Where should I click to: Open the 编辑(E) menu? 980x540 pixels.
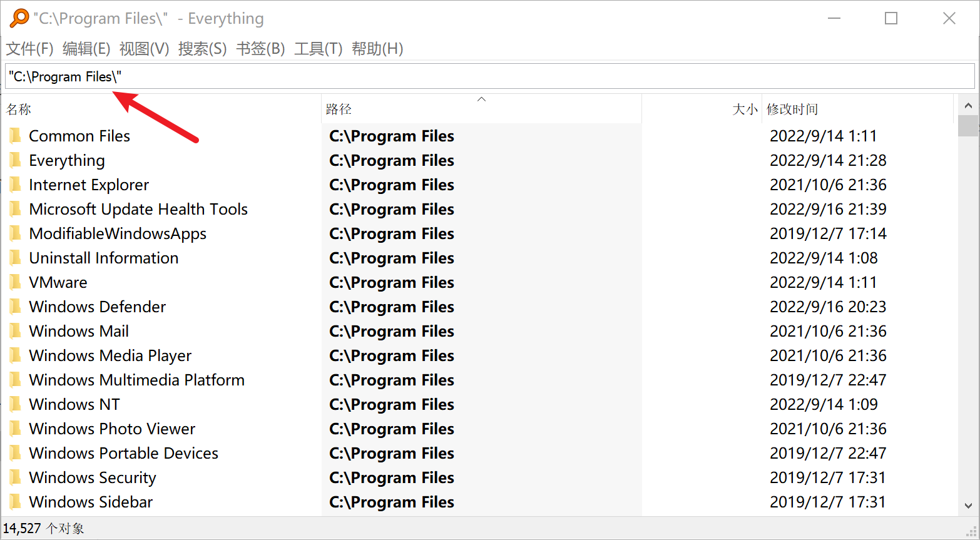(86, 48)
